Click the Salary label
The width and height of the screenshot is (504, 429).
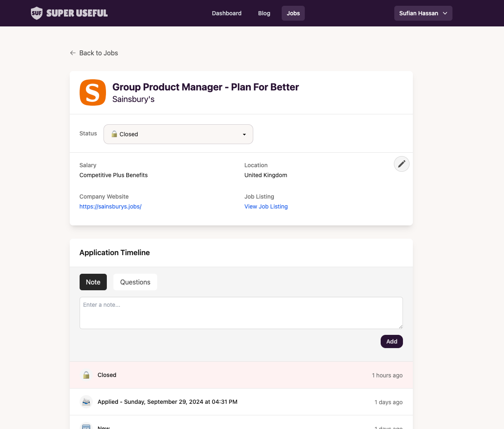pyautogui.click(x=88, y=165)
